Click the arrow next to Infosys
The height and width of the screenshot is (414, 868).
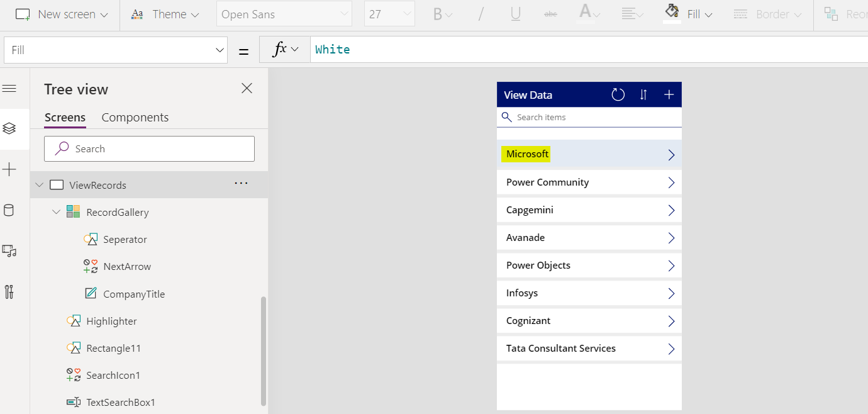pyautogui.click(x=671, y=293)
